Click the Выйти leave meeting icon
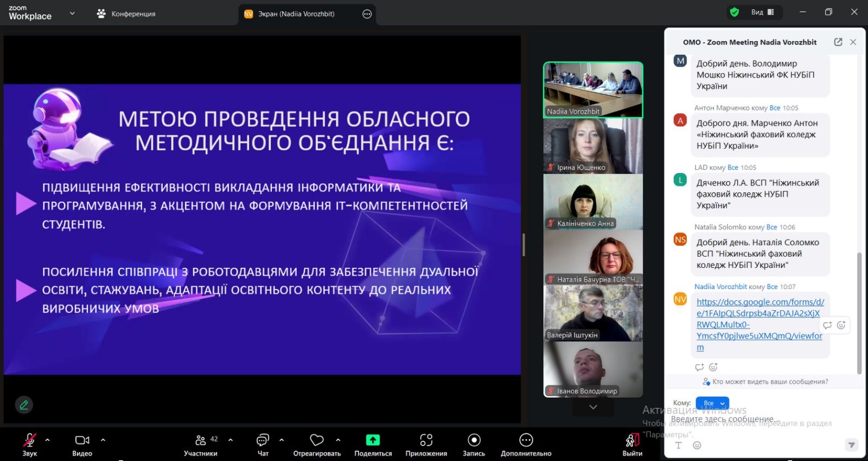The height and width of the screenshot is (461, 868). pyautogui.click(x=632, y=440)
